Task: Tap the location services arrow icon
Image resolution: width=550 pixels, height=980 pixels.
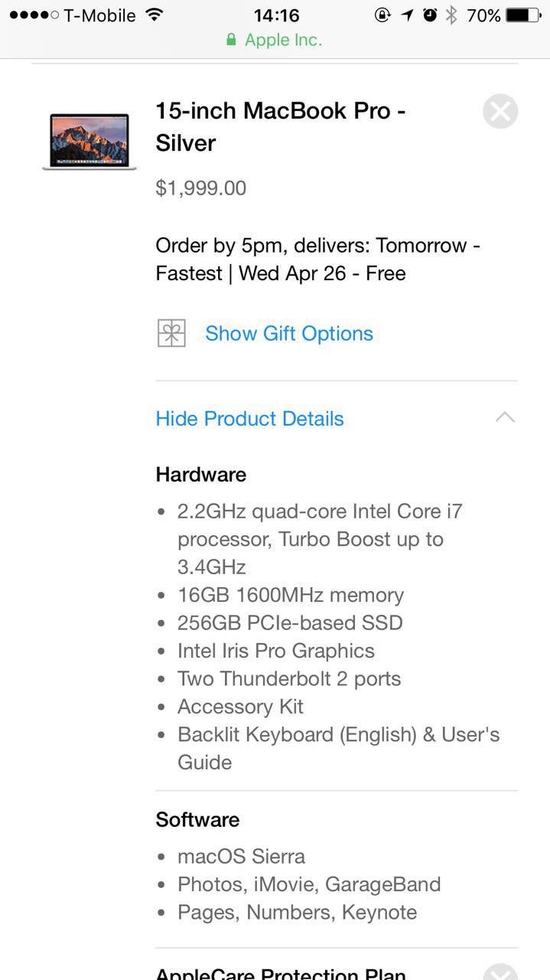Action: click(408, 15)
